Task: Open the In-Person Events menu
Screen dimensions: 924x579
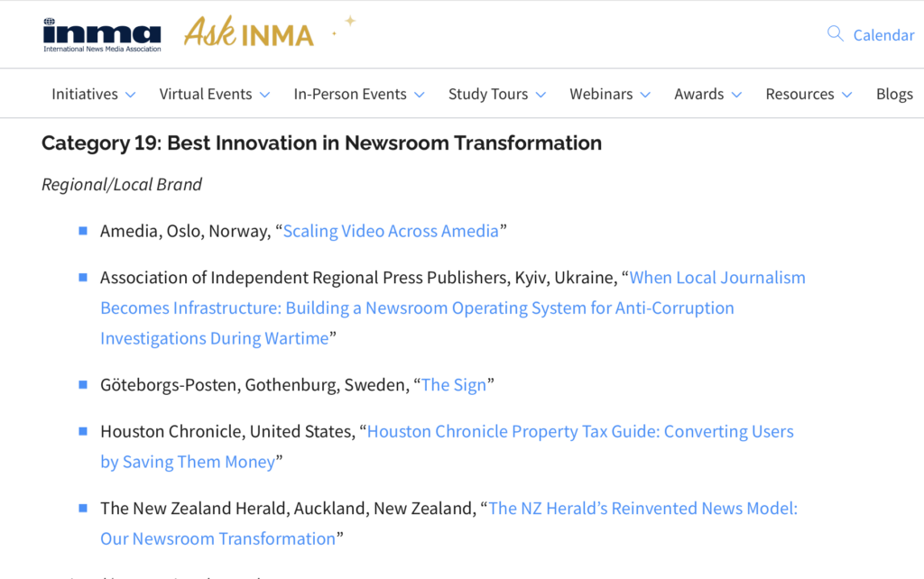Action: tap(350, 94)
